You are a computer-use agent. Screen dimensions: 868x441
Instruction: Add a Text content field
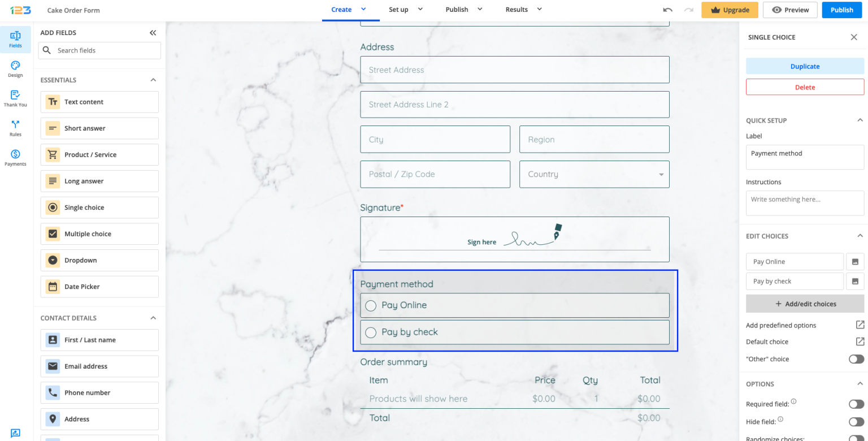tap(99, 102)
